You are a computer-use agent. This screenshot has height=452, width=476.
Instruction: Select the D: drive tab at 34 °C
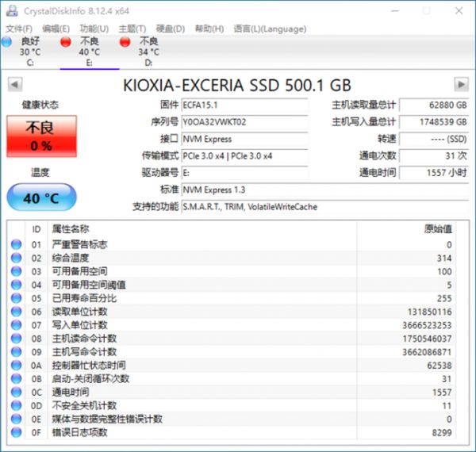click(148, 52)
